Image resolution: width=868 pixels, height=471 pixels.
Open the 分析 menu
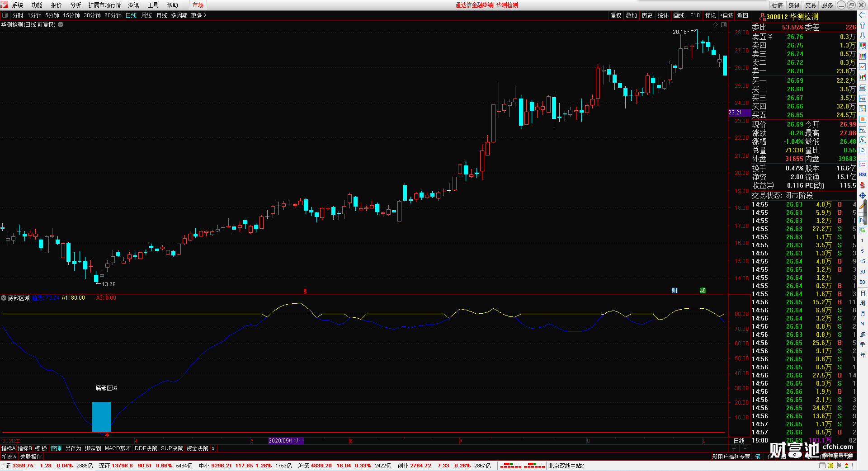(76, 5)
